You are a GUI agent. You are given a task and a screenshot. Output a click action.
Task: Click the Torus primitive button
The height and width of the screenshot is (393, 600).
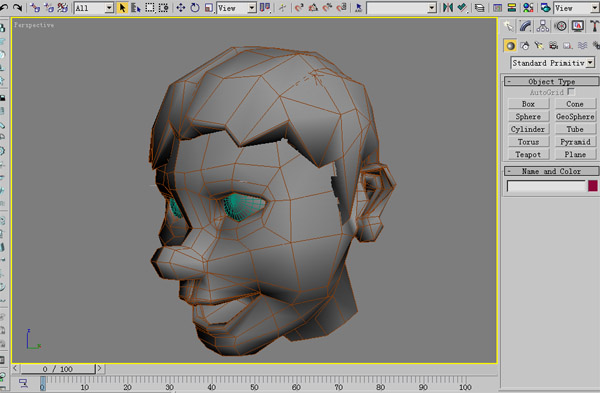528,142
